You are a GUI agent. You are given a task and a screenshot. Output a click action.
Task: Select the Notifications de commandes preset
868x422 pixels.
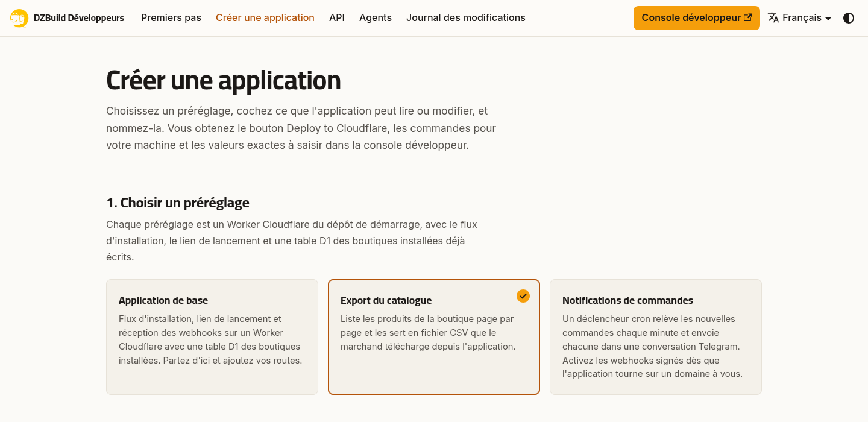coord(656,337)
